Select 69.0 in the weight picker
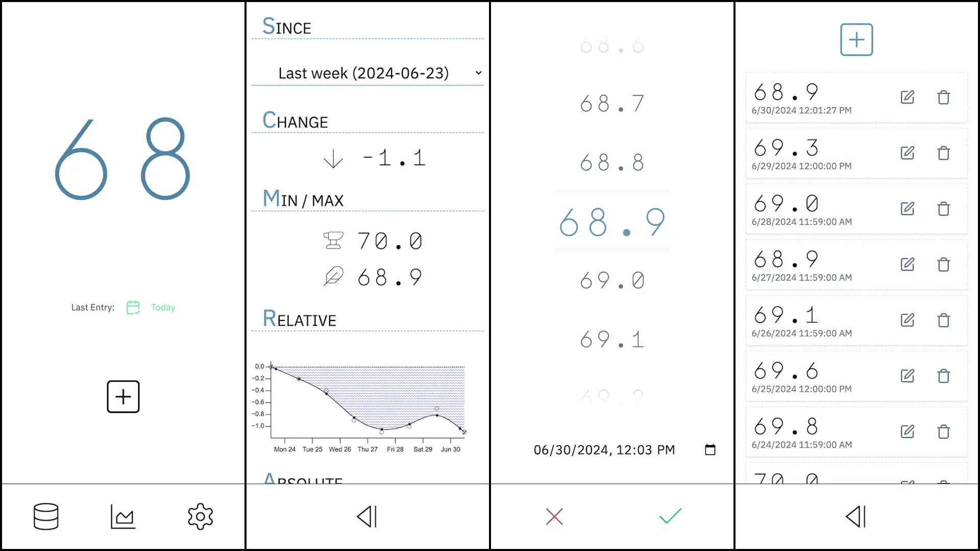980x551 pixels. [x=612, y=280]
